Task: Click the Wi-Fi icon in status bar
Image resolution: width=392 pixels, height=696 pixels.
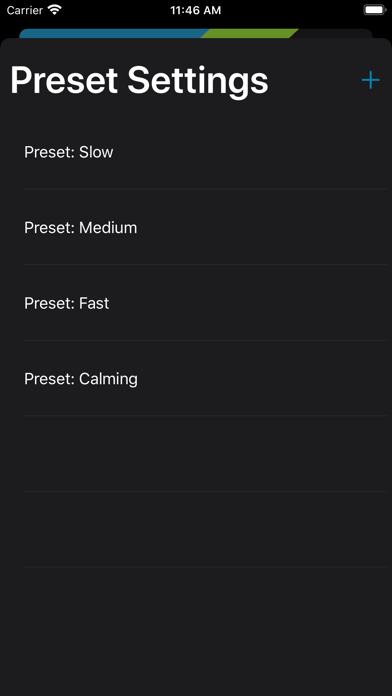Action: pos(55,10)
